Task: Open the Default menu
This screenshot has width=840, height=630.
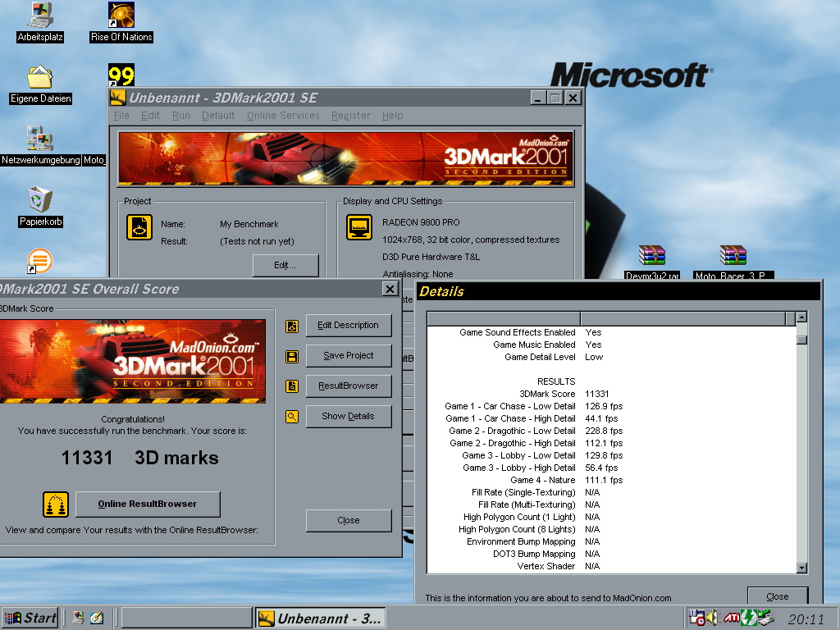Action: pyautogui.click(x=218, y=116)
